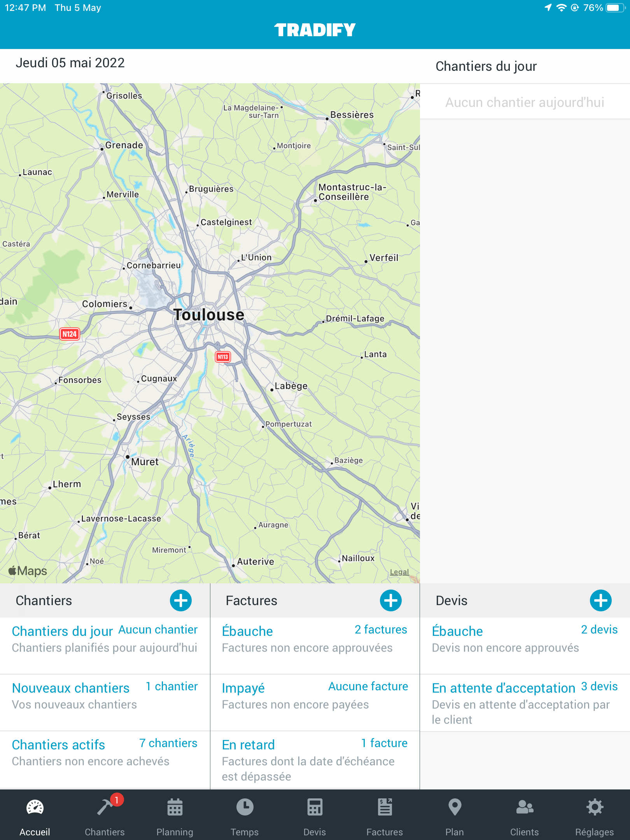Open the Chantiers hammer icon
Image resolution: width=630 pixels, height=840 pixels.
pos(104,807)
